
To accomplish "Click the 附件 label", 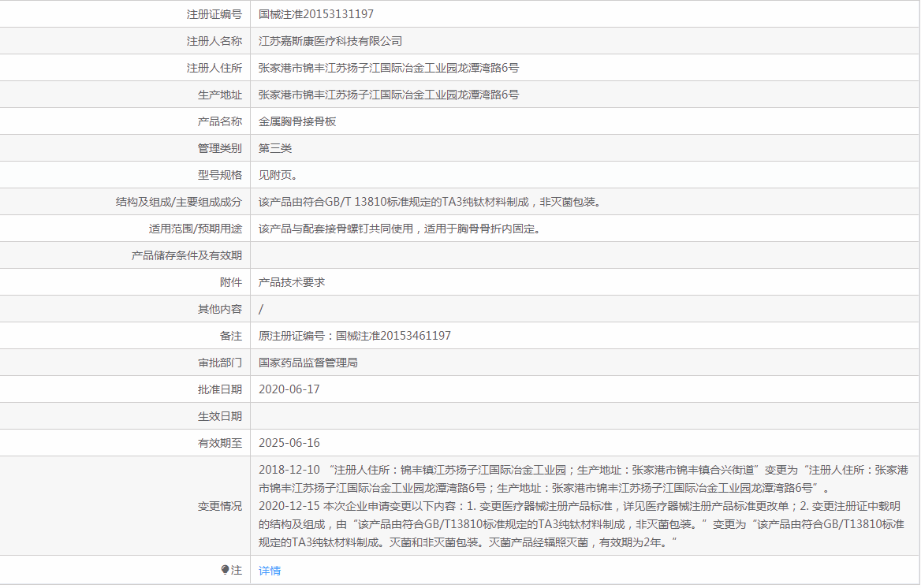I will click(231, 282).
